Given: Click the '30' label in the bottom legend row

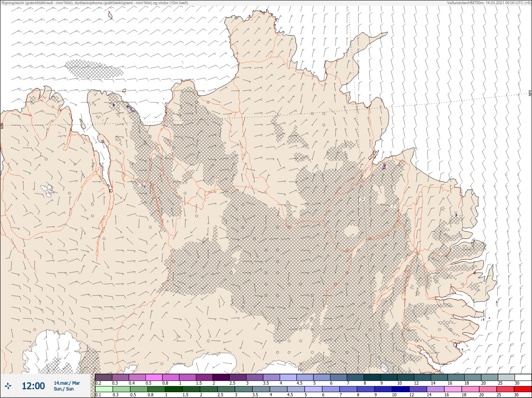Looking at the screenshot, I should coord(517,395).
